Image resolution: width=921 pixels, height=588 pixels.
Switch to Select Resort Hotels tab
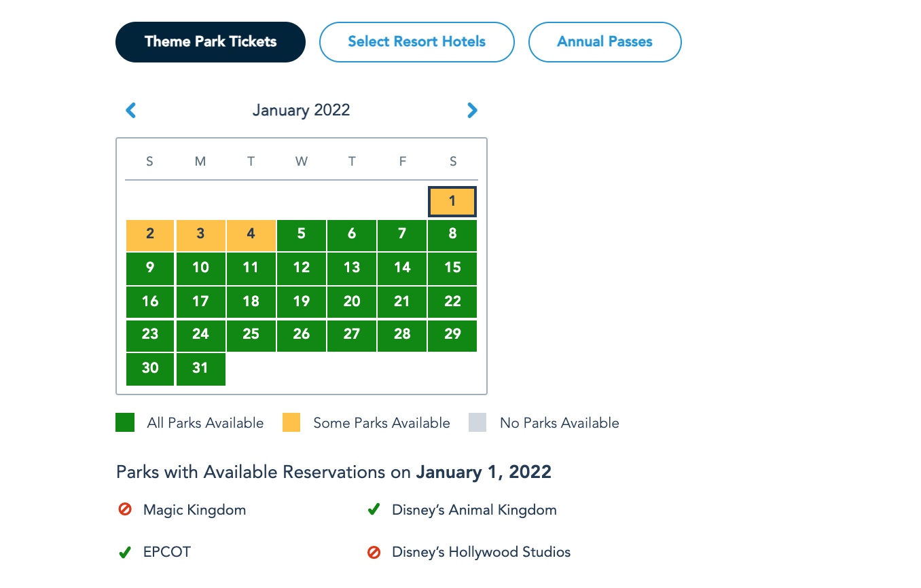click(x=416, y=42)
